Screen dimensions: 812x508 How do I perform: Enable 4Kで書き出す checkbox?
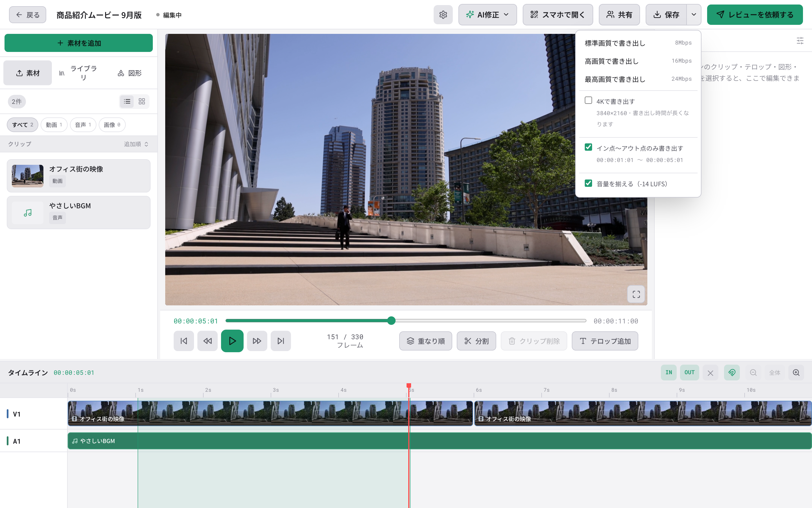pyautogui.click(x=588, y=100)
